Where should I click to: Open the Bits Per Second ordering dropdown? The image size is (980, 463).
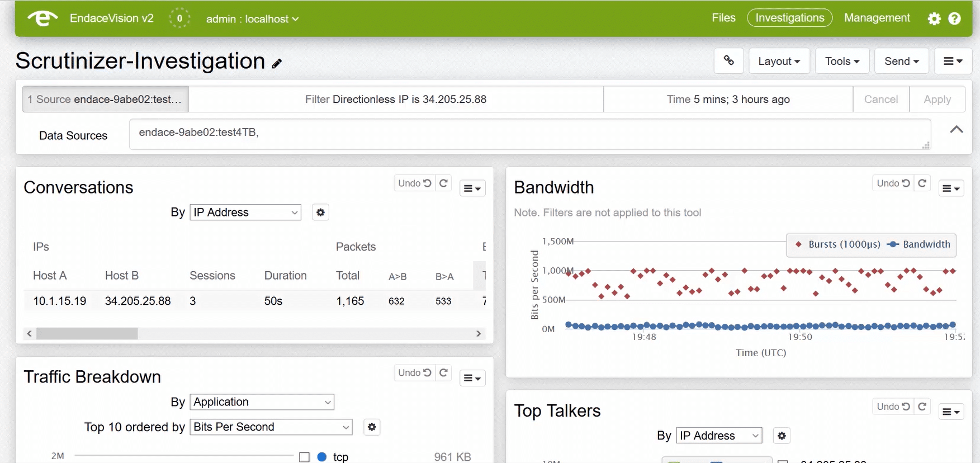(x=271, y=427)
